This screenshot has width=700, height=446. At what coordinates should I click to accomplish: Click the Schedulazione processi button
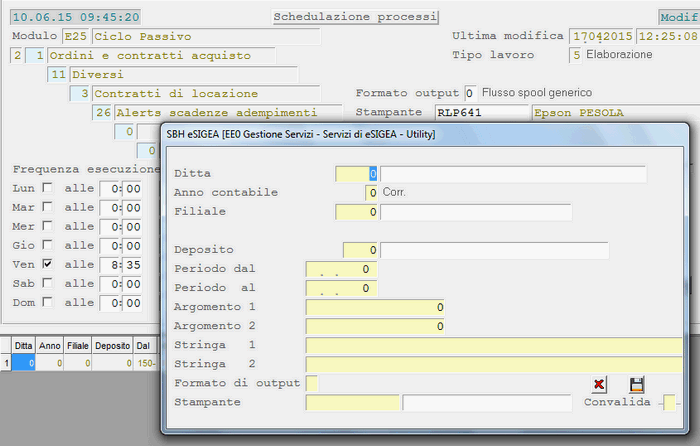pos(355,17)
